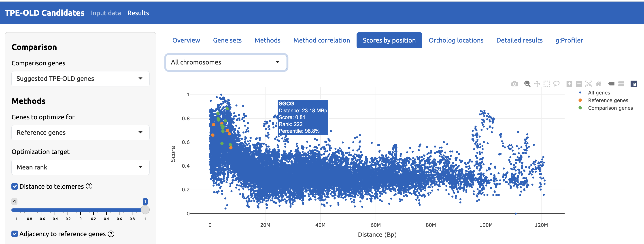The width and height of the screenshot is (644, 244).
Task: Navigate to Input data
Action: click(x=106, y=13)
